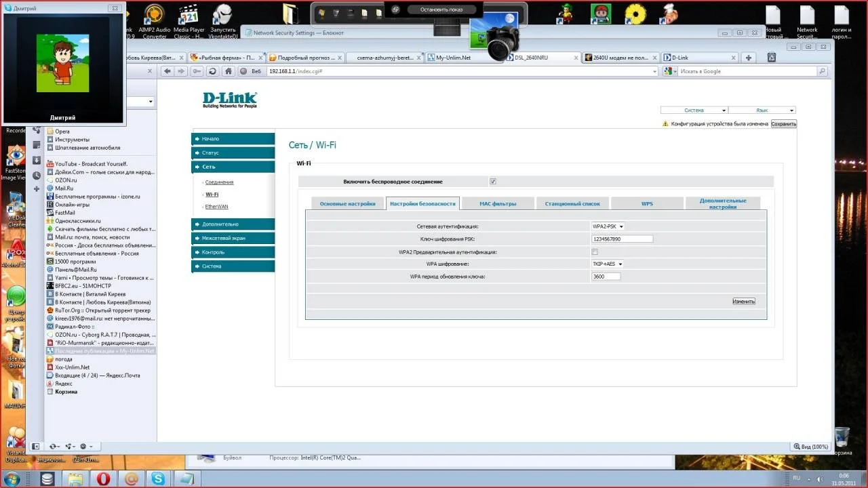Open the WPA шифрование TKIP+AES dropdown

coord(607,264)
